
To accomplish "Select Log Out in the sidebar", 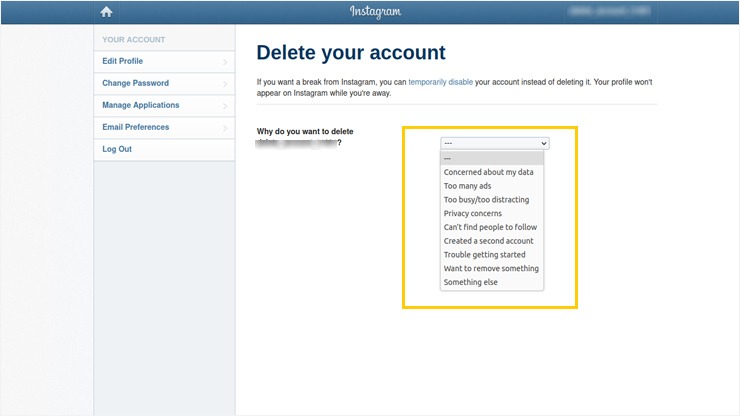I will [164, 149].
